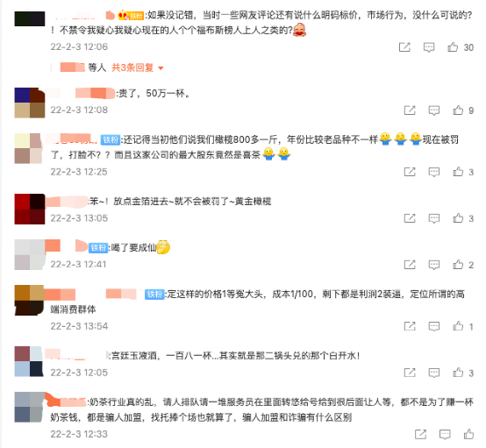
Task: Like the 宫廷玉液酒 comment
Action: [458, 373]
